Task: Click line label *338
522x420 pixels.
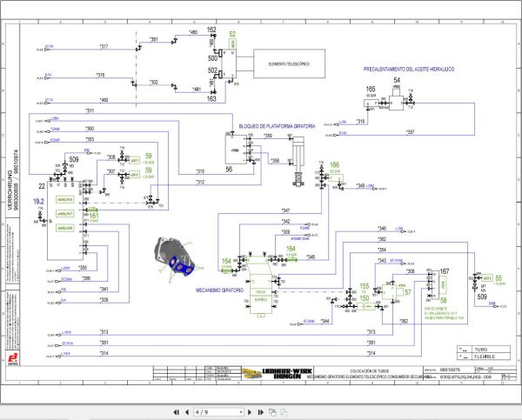Action: (x=104, y=300)
